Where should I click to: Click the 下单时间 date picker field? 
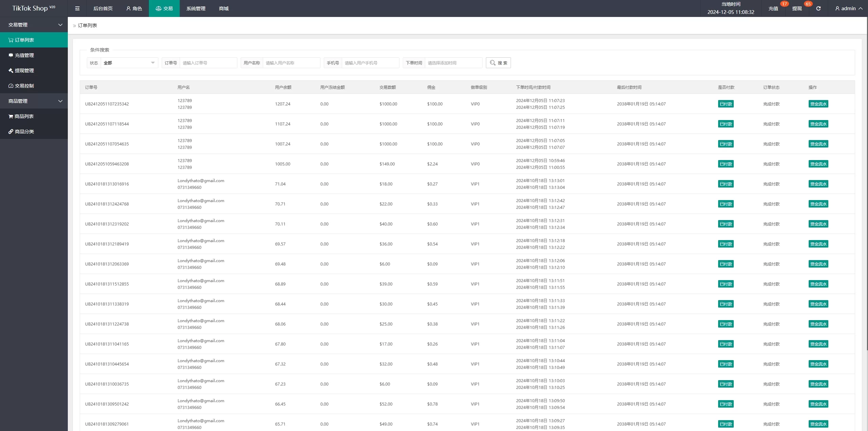453,63
